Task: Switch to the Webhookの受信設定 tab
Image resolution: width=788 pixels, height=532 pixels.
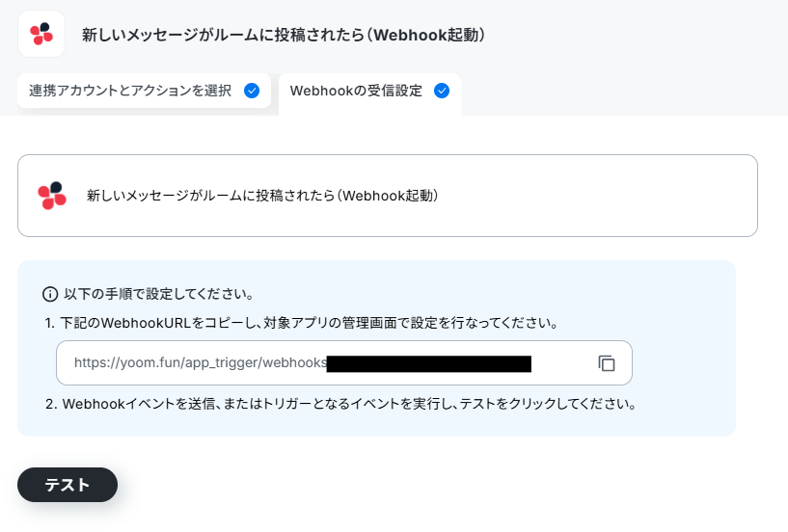Action: tap(369, 93)
